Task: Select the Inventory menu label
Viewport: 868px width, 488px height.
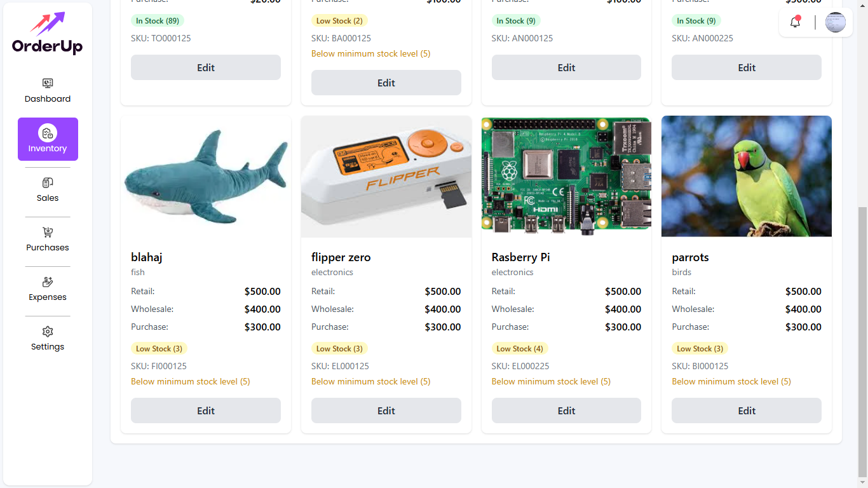Action: [x=48, y=148]
